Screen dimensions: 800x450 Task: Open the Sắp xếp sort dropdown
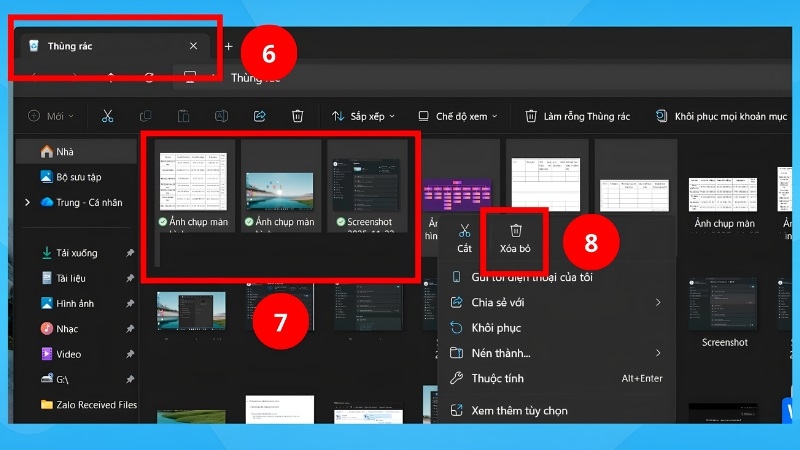click(363, 116)
